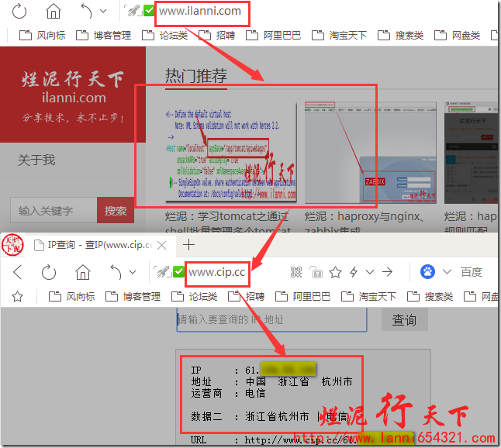Show QR code for cip.cc page

click(296, 272)
